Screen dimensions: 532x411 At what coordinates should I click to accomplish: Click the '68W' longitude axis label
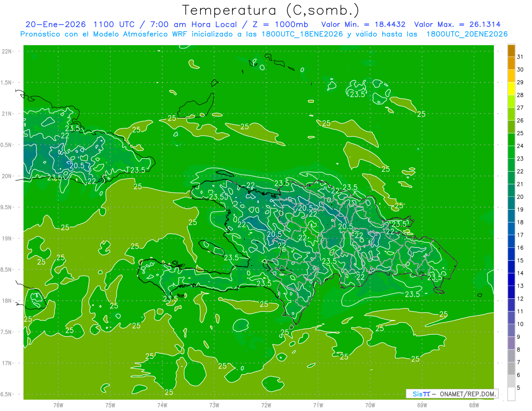coord(474,405)
